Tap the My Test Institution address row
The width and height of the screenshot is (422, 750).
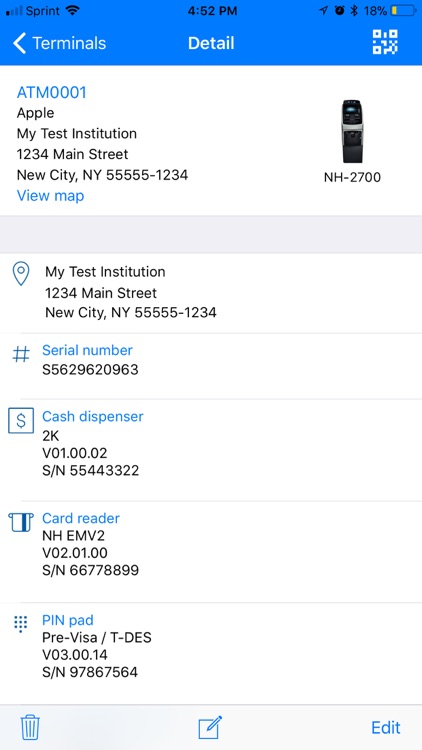(x=211, y=292)
